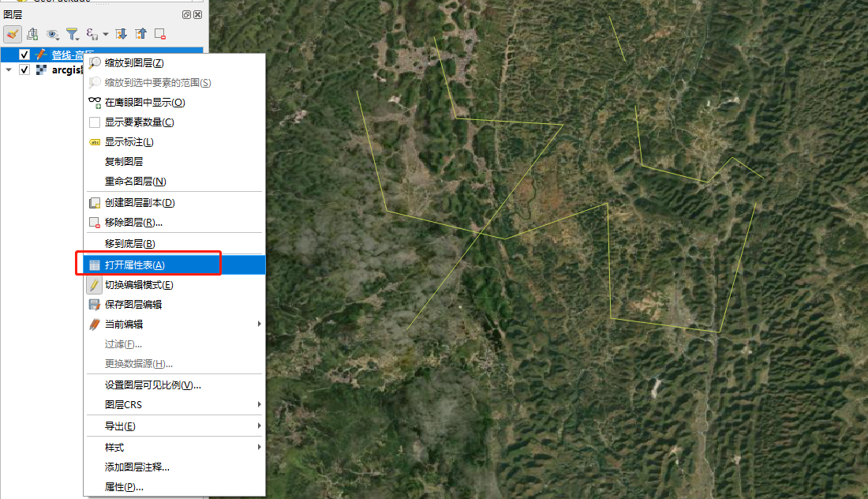Click the collapse all layers icon
Image resolution: width=868 pixels, height=499 pixels.
click(x=141, y=34)
